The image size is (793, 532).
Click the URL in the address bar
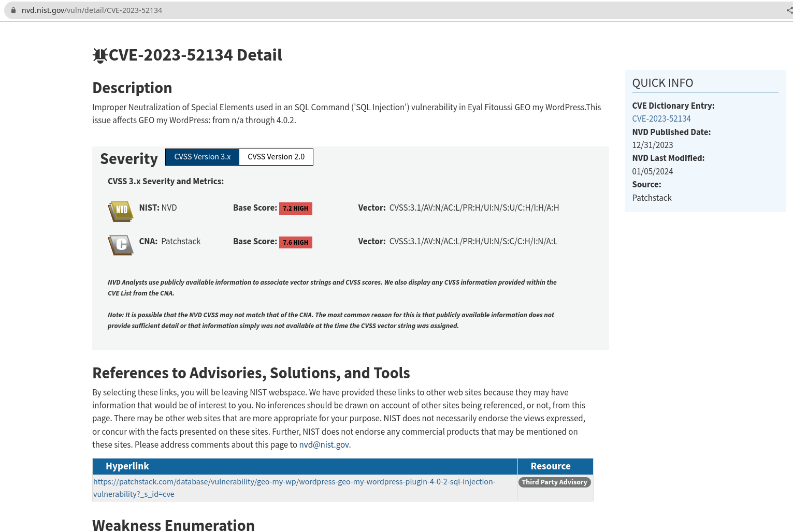(x=92, y=10)
